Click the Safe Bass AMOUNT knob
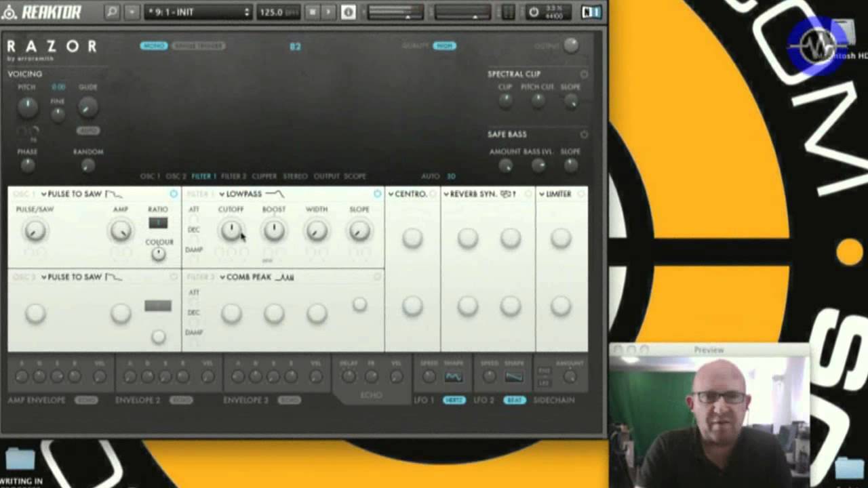Image resolution: width=868 pixels, height=488 pixels. [505, 165]
